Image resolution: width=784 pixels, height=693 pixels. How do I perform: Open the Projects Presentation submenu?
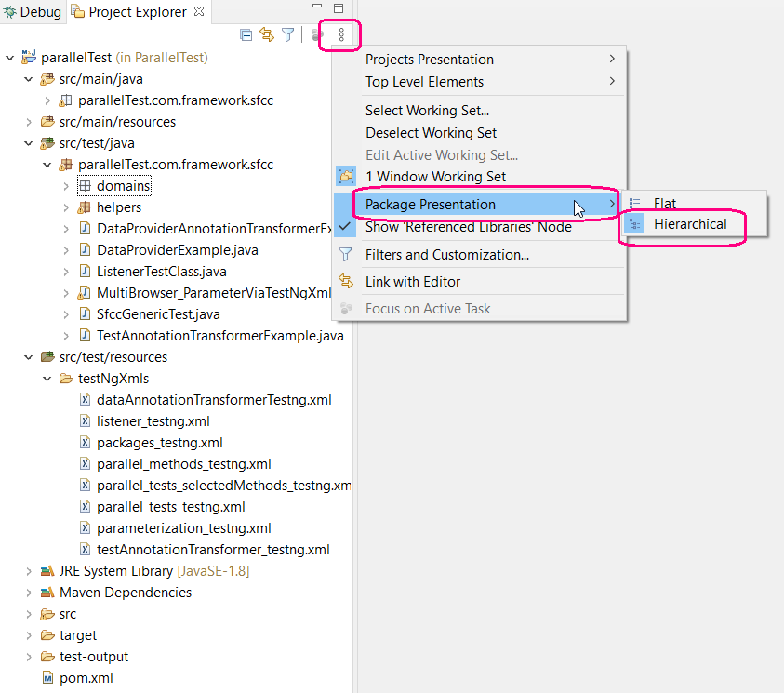click(x=428, y=59)
